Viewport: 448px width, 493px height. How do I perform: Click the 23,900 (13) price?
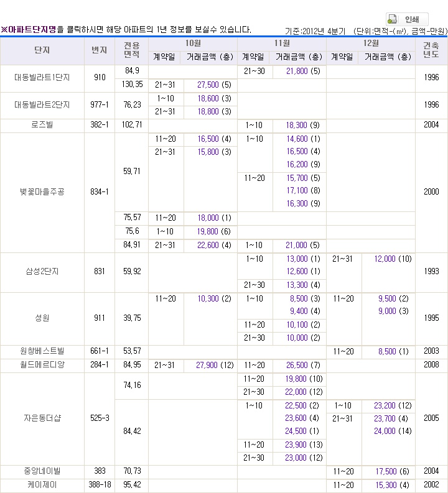tap(304, 445)
